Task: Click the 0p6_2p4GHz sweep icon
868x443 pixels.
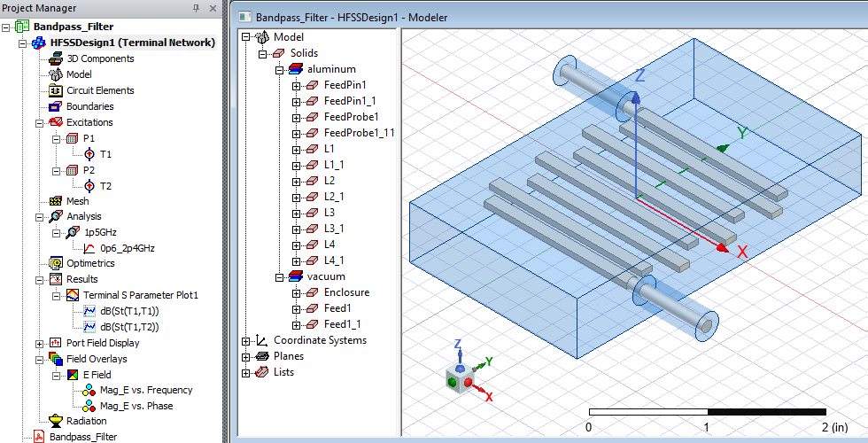Action: tap(89, 248)
